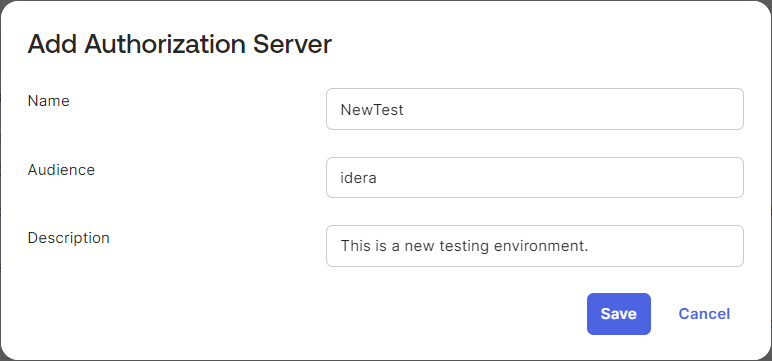Click the Add Authorization Server heading
This screenshot has height=361, width=772.
(180, 44)
